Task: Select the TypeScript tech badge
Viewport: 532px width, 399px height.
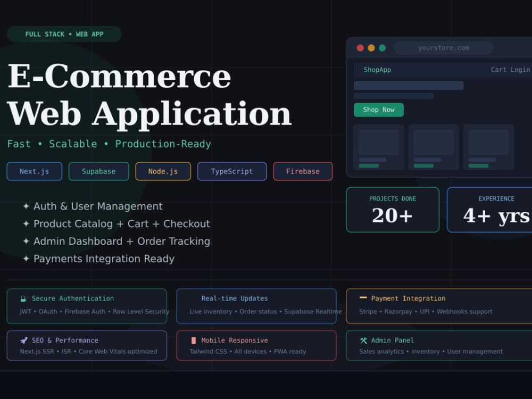Action: click(232, 171)
